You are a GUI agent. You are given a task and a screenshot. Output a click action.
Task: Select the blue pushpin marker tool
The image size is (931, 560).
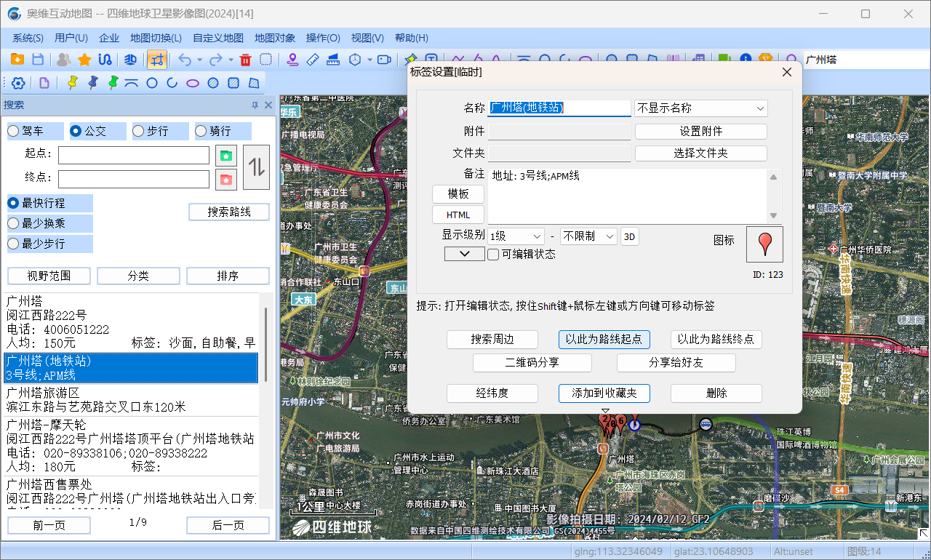(x=92, y=83)
